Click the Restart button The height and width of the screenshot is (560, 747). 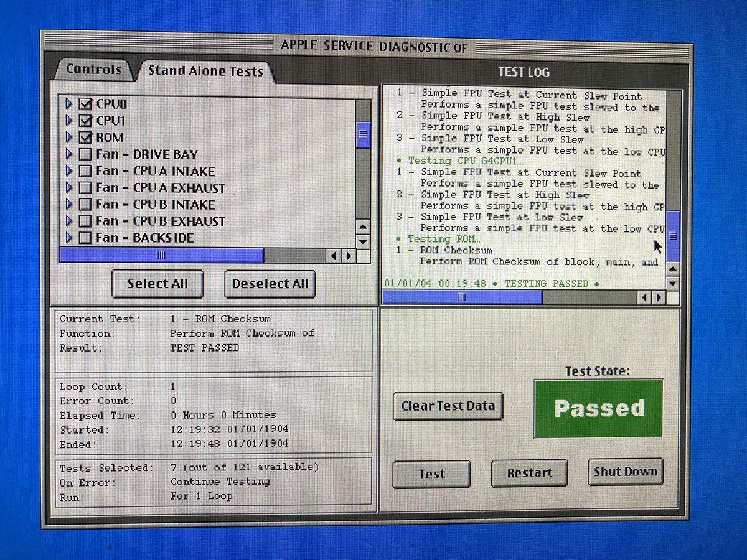[529, 473]
